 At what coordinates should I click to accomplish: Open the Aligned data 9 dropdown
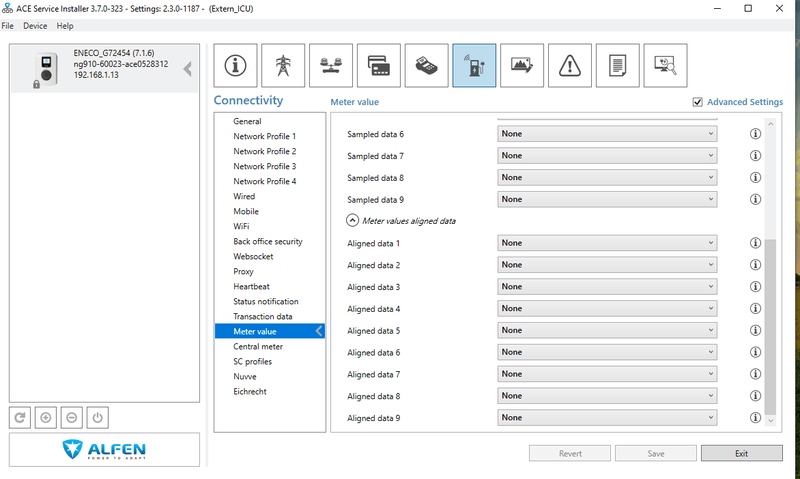pos(607,418)
